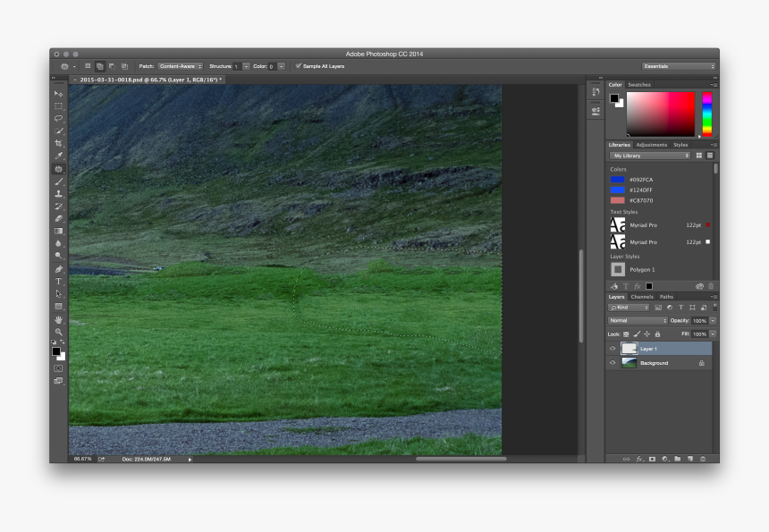Click the Essentials workspace selector
Viewport: 769px width, 532px height.
point(680,66)
